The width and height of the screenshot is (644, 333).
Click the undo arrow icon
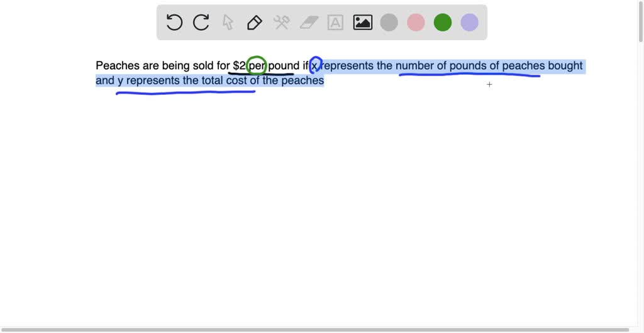pyautogui.click(x=174, y=22)
